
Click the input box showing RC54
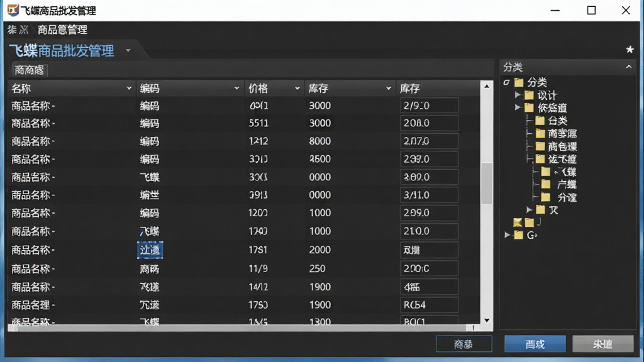pyautogui.click(x=429, y=305)
